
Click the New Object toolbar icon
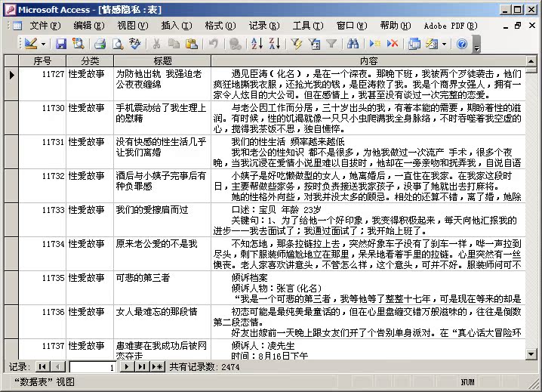tap(432, 44)
